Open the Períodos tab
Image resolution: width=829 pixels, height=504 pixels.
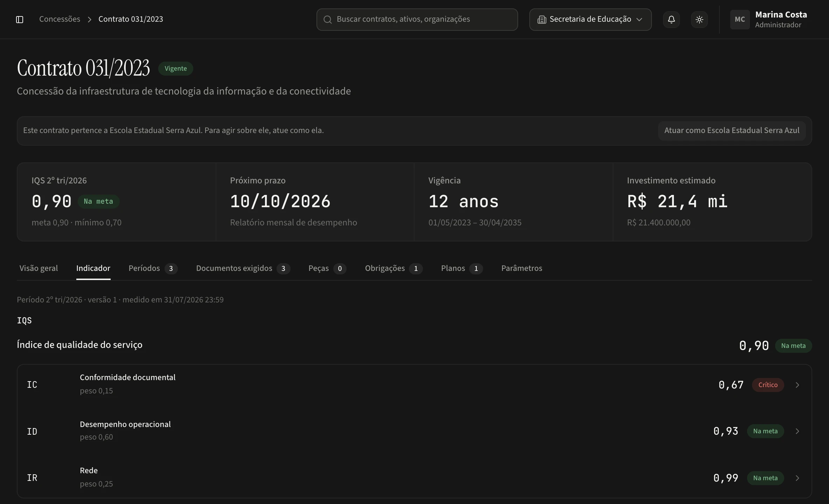point(153,268)
